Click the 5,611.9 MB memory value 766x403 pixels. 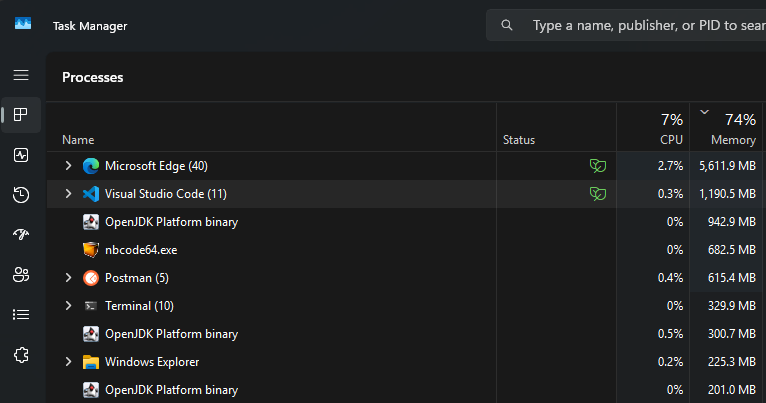pos(727,166)
